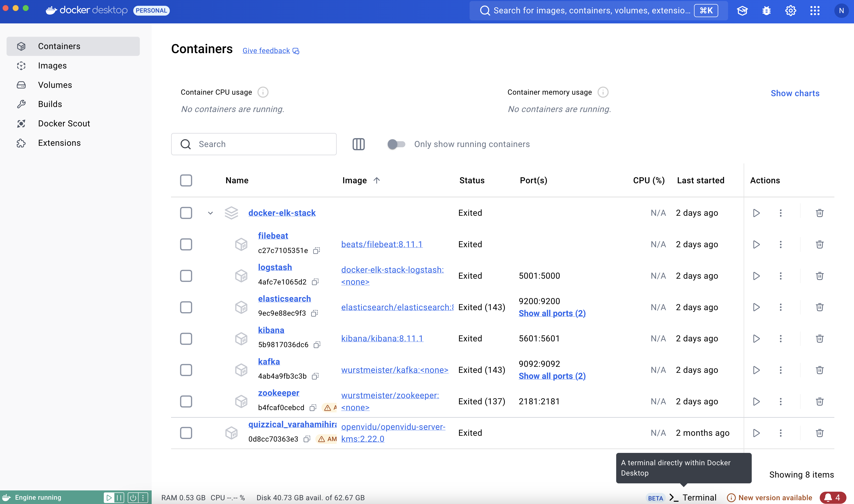Go to the Images section
Image resolution: width=854 pixels, height=504 pixels.
point(52,65)
